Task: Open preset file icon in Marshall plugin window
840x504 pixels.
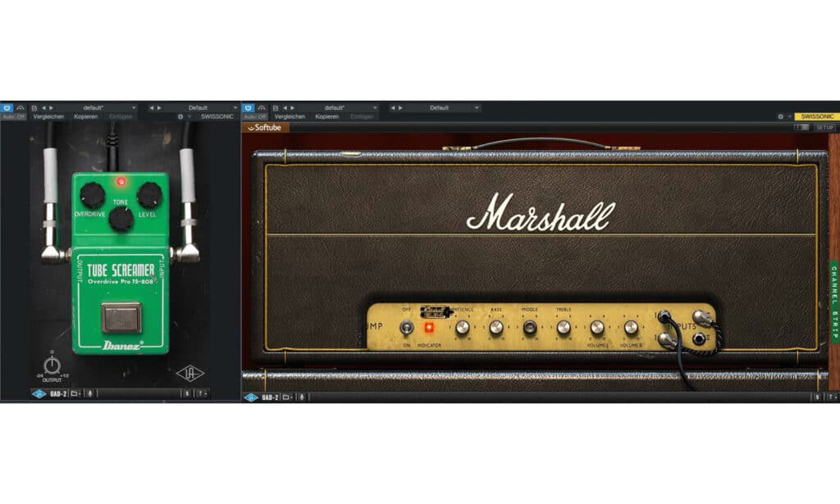Action: click(x=276, y=108)
